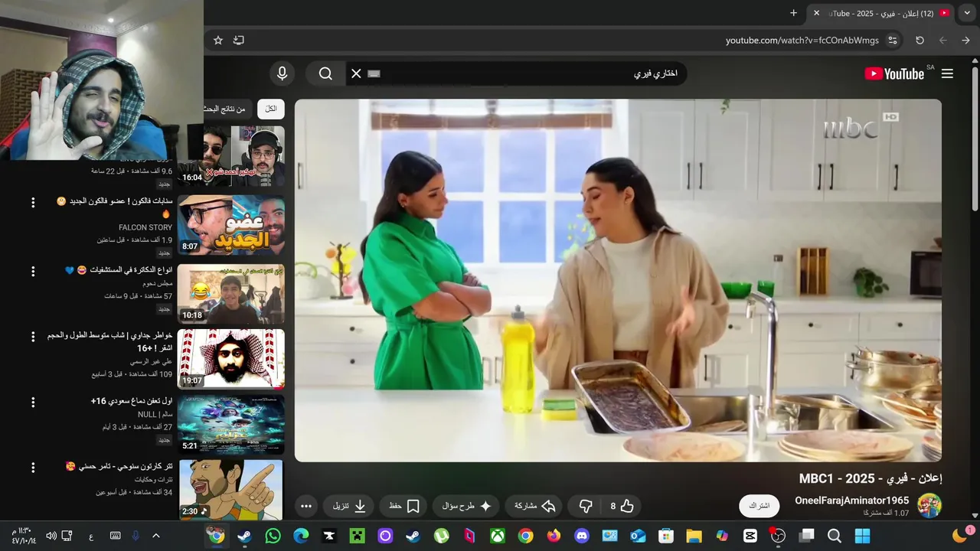Viewport: 980px width, 551px height.
Task: Open the tab search dropdown arrow
Action: click(x=967, y=13)
